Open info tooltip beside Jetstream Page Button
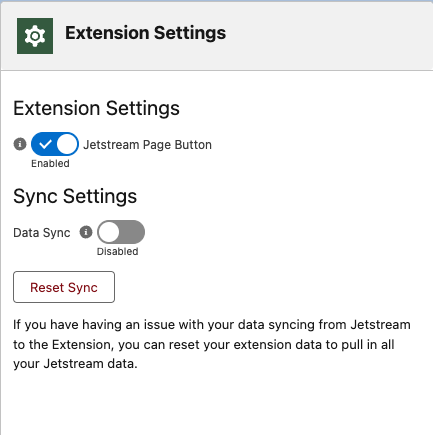 click(x=20, y=144)
